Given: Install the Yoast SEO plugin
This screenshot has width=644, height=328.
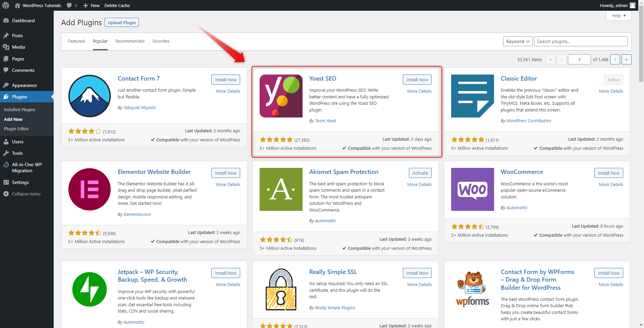Looking at the screenshot, I should [417, 80].
